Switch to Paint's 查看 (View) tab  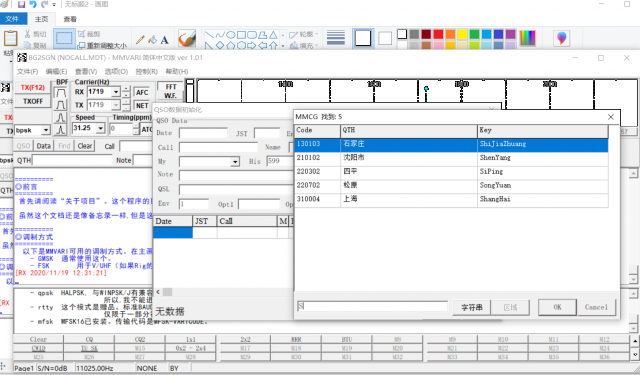click(x=70, y=19)
